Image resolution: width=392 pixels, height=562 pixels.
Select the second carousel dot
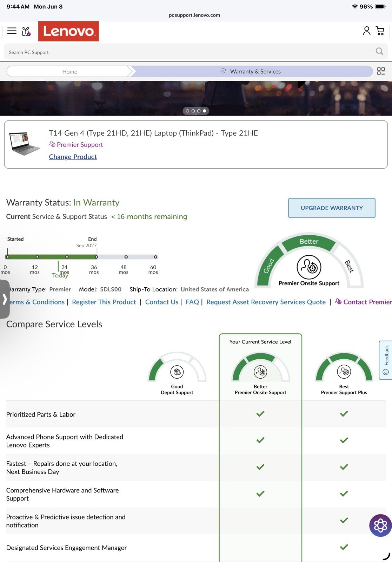click(193, 111)
